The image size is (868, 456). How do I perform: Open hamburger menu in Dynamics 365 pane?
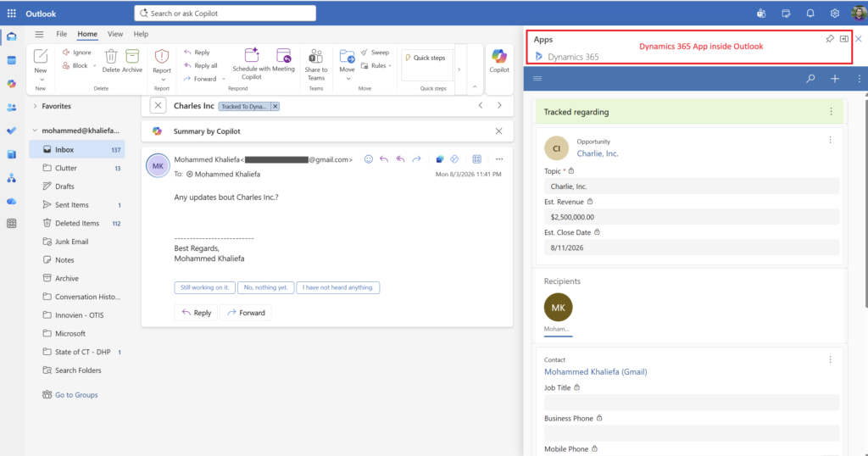pyautogui.click(x=537, y=79)
